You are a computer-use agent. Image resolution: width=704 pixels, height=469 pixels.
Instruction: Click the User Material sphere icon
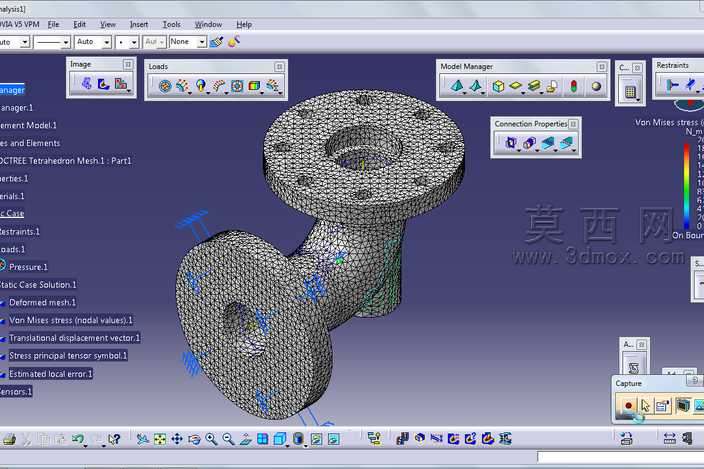596,86
